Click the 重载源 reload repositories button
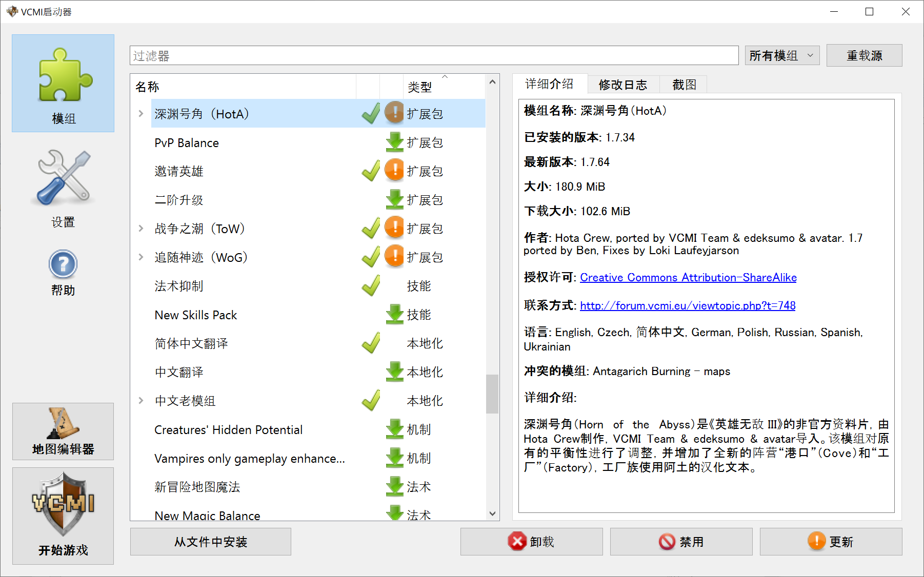The image size is (924, 577). coord(864,55)
